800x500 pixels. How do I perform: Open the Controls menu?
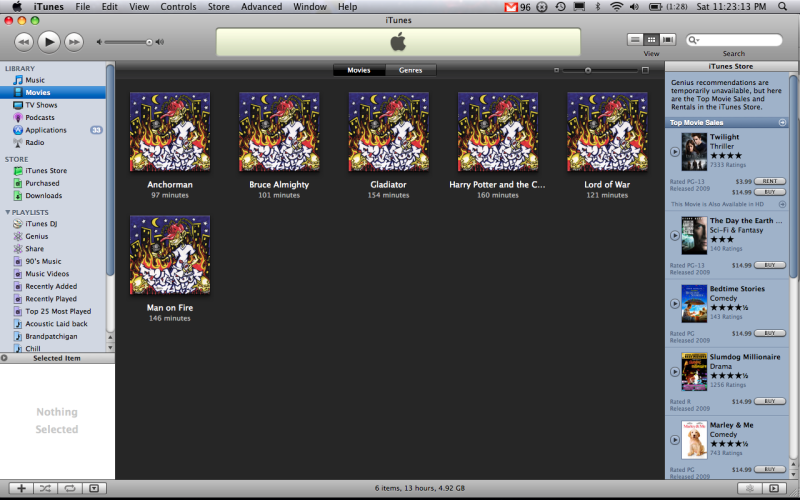(178, 7)
